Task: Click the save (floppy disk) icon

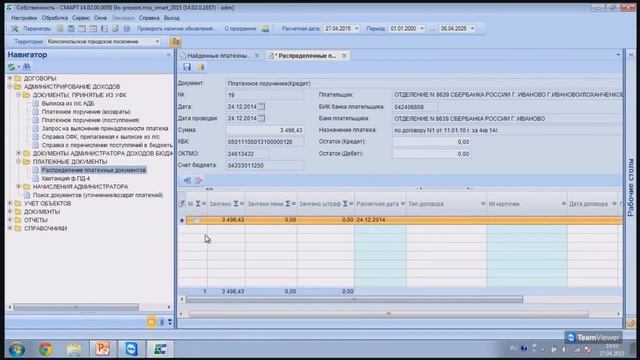Action: click(x=187, y=67)
